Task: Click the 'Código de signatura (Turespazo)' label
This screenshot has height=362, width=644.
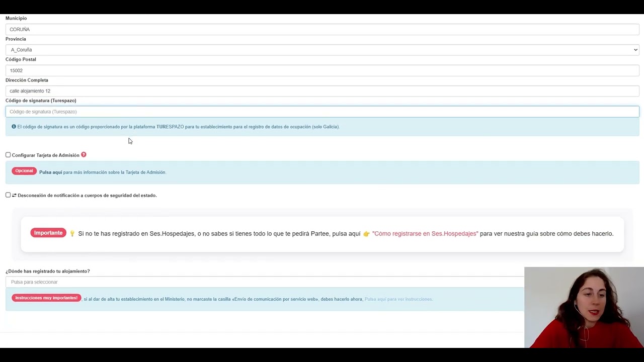Action: 41,101
